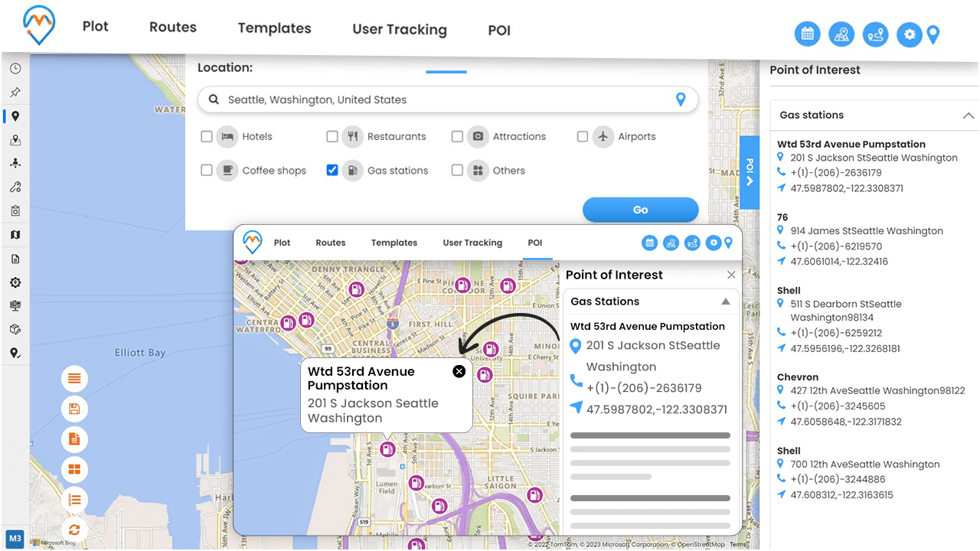Click the settings gear in inset window header
The width and height of the screenshot is (980, 551).
(713, 243)
